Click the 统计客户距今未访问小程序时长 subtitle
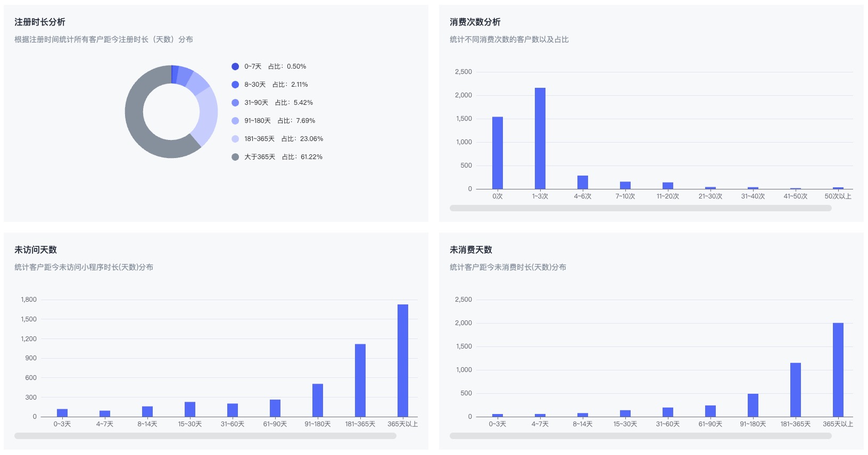868x455 pixels. click(x=84, y=267)
